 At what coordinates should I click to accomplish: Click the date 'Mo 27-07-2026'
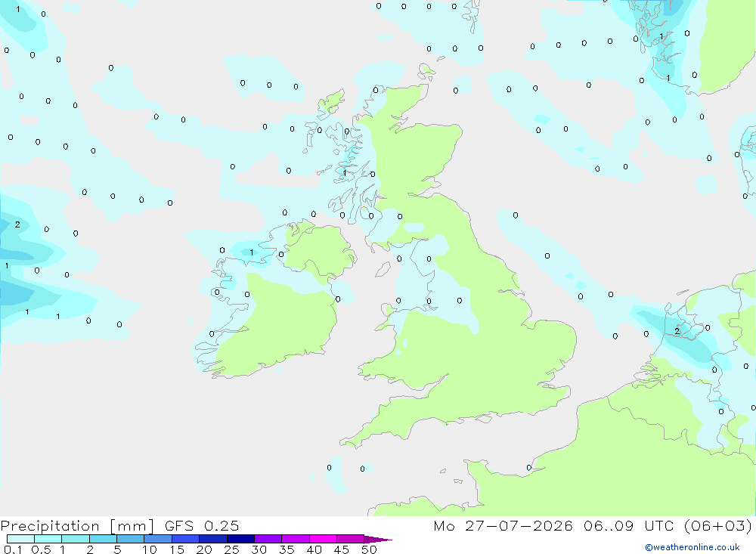click(x=503, y=525)
